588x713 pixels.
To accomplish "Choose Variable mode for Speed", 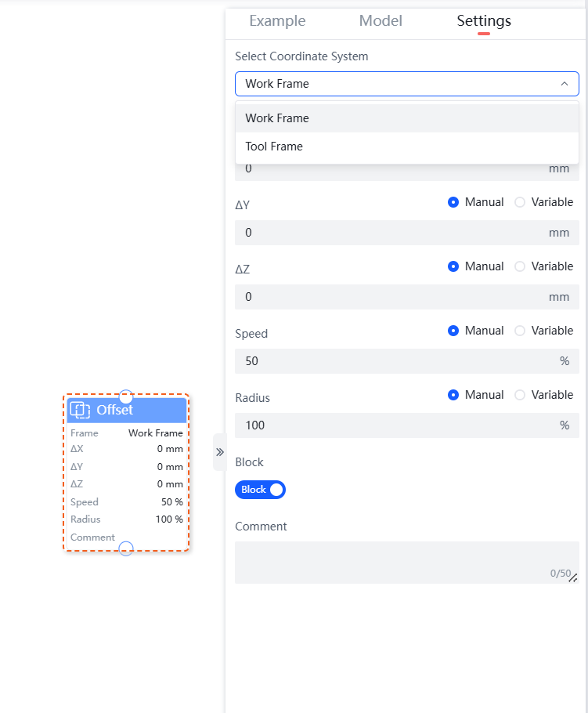I will tap(520, 331).
